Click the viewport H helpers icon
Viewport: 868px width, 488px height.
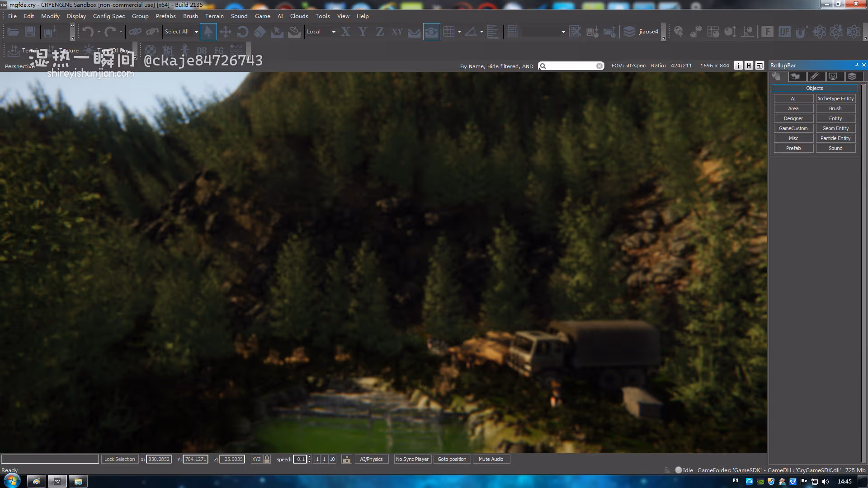point(749,66)
